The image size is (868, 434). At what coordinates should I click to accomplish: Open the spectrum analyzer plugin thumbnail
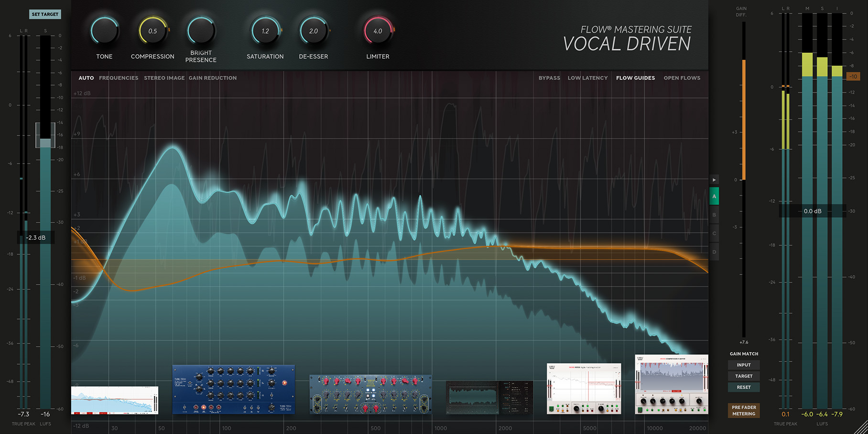tap(115, 400)
